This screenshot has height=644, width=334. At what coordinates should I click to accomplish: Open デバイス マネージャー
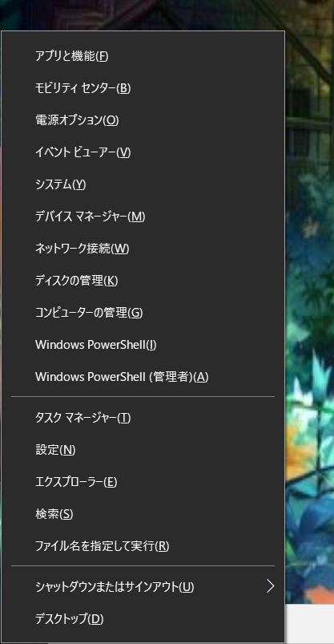coord(143,217)
